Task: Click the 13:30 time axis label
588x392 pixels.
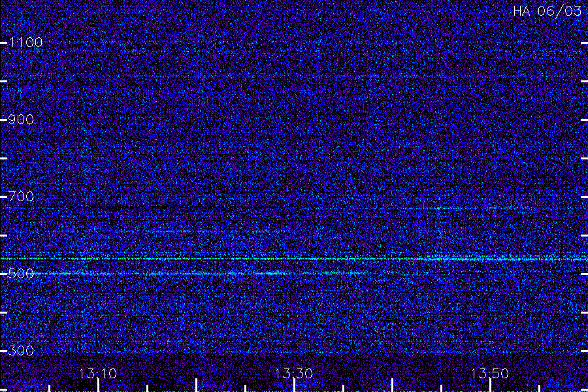Action: point(293,374)
